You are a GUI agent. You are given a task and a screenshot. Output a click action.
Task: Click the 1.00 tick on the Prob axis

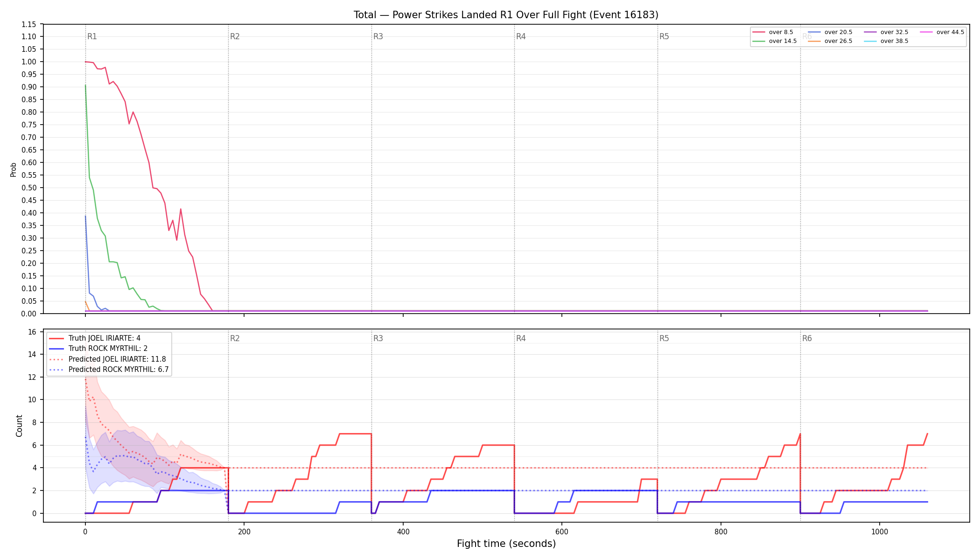point(29,62)
